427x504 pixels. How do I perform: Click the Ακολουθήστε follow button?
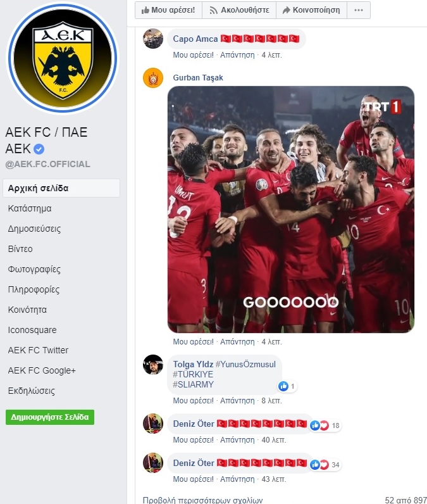(x=239, y=10)
